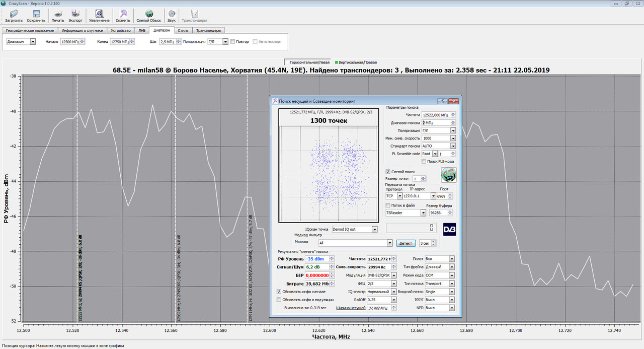Click the DVB logo in the dialog
The width and height of the screenshot is (644, 349).
click(x=450, y=230)
